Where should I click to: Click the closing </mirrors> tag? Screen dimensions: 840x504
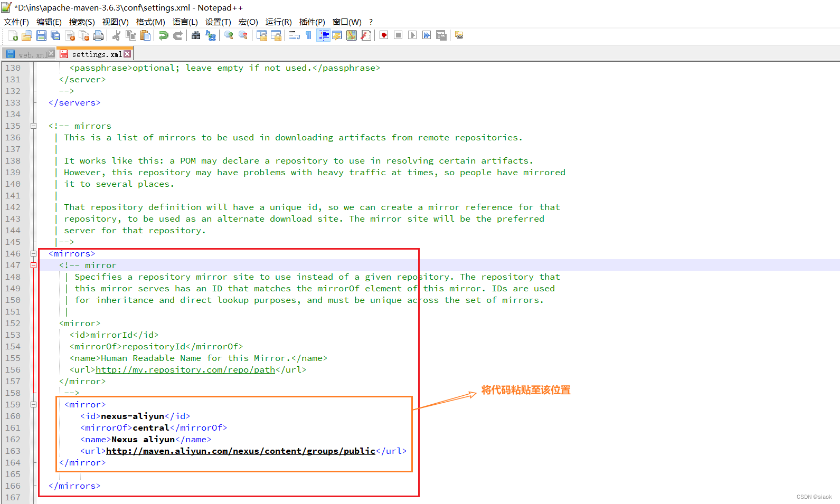(x=74, y=486)
